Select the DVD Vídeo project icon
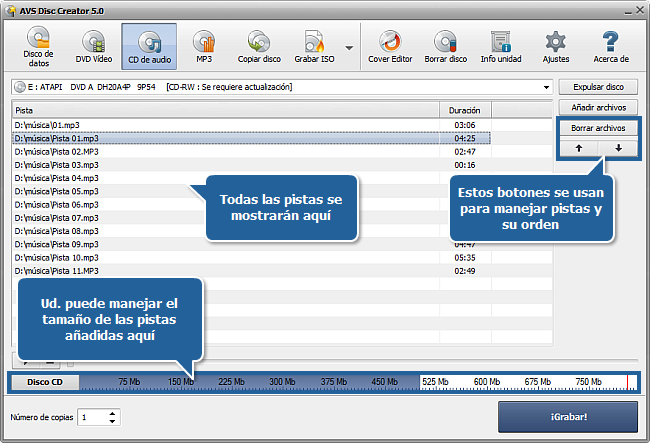 [94, 46]
